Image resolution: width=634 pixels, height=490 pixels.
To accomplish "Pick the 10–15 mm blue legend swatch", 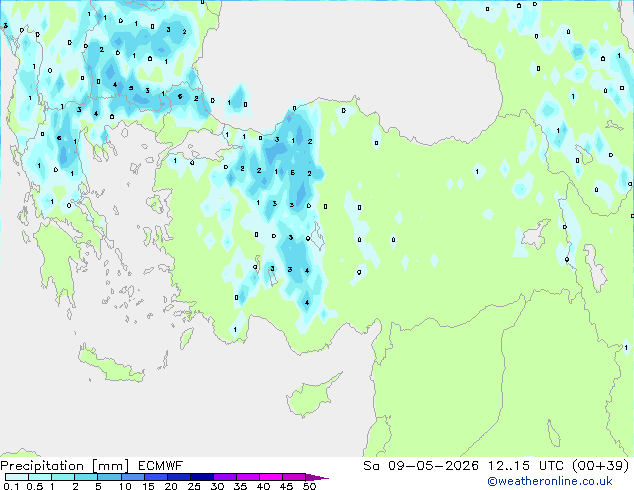I will (x=132, y=477).
